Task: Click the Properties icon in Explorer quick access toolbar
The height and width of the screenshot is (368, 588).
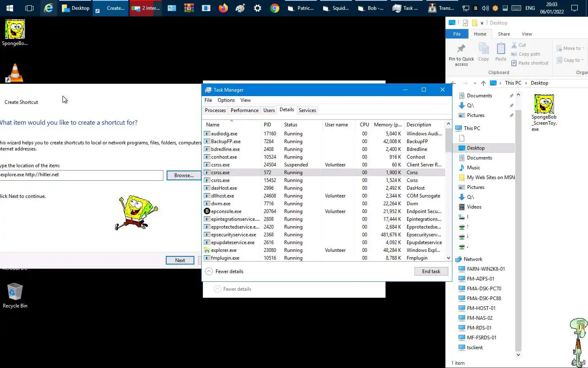Action: pyautogui.click(x=465, y=23)
